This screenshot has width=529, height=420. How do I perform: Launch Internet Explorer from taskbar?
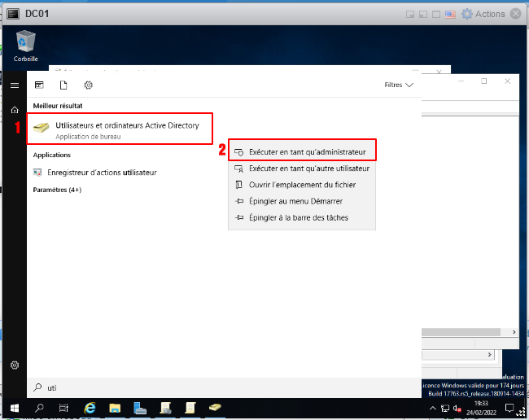click(91, 407)
